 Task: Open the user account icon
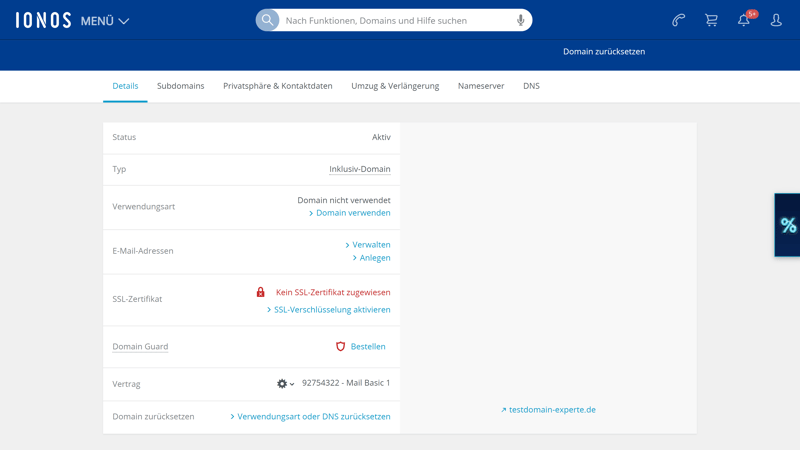[x=776, y=20]
